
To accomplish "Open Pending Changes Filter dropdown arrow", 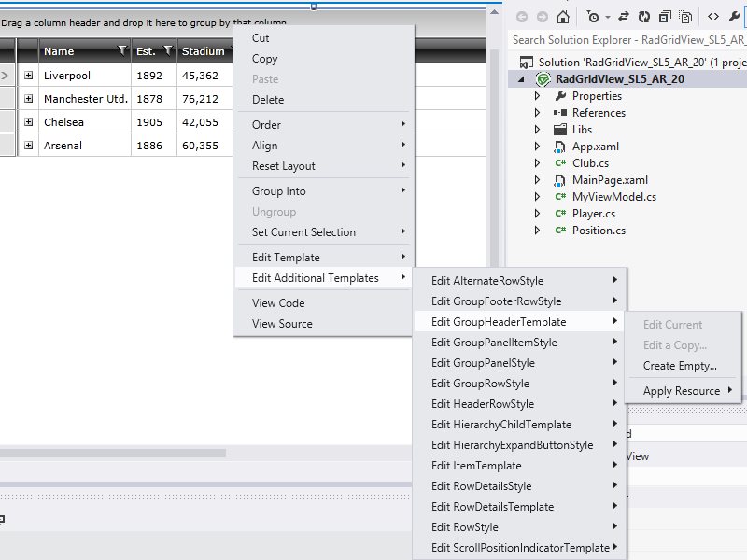I will click(608, 18).
